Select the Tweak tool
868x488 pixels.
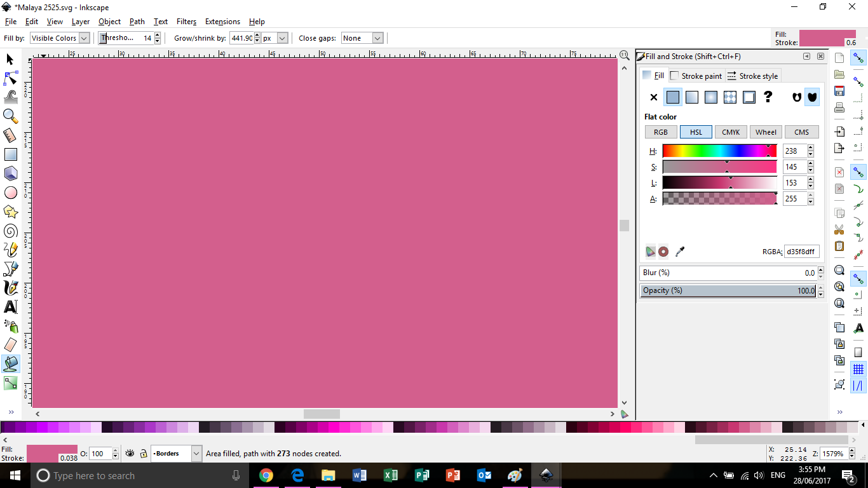point(10,97)
